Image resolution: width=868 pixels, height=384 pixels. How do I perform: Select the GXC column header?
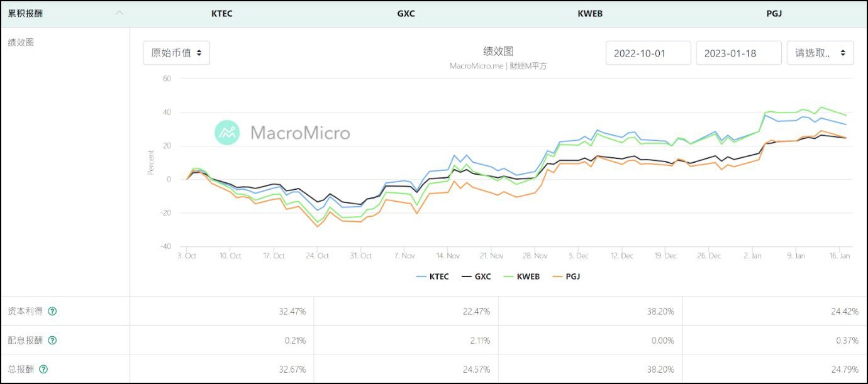(405, 13)
